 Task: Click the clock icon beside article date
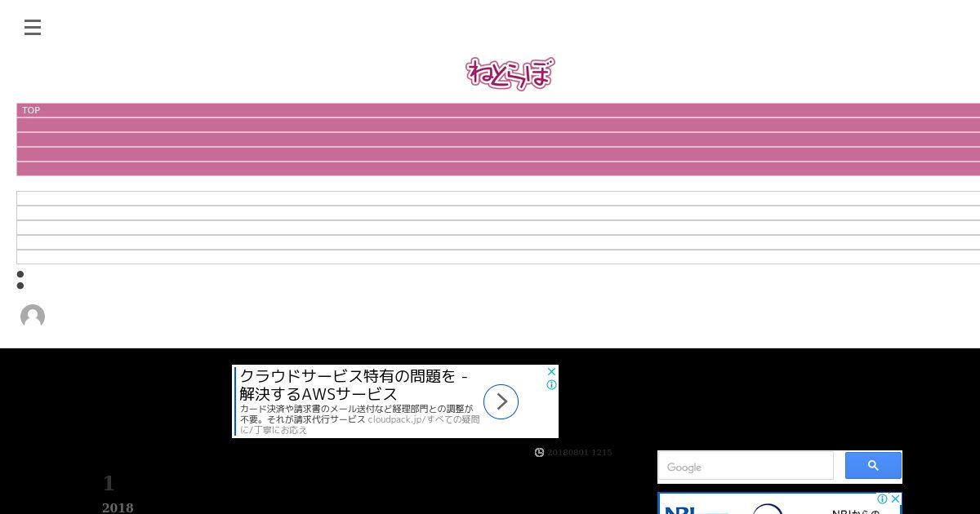539,452
